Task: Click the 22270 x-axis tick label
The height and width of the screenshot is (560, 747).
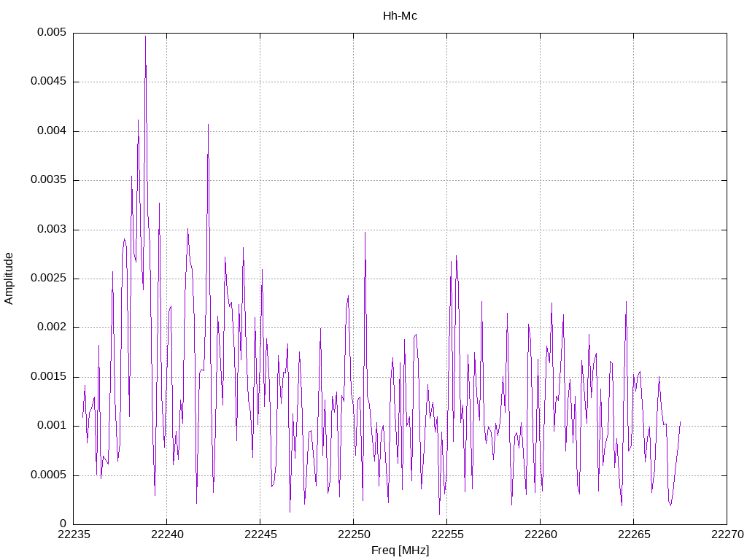Action: pos(727,534)
